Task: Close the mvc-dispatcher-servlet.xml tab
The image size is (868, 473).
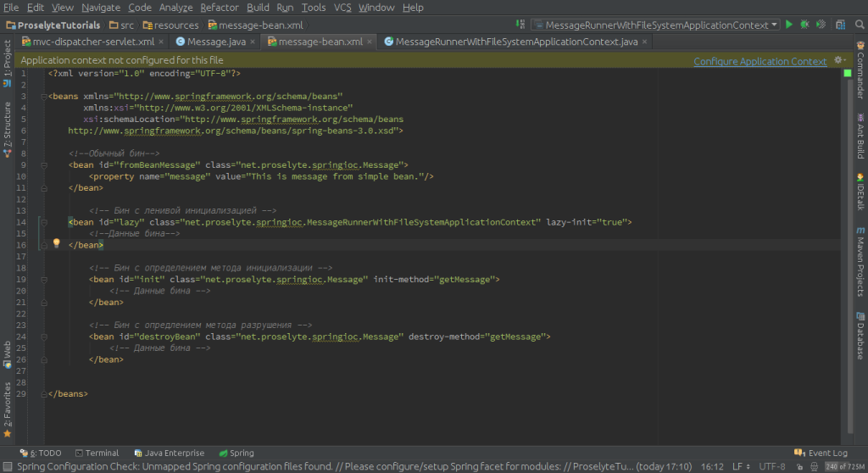Action: point(161,42)
